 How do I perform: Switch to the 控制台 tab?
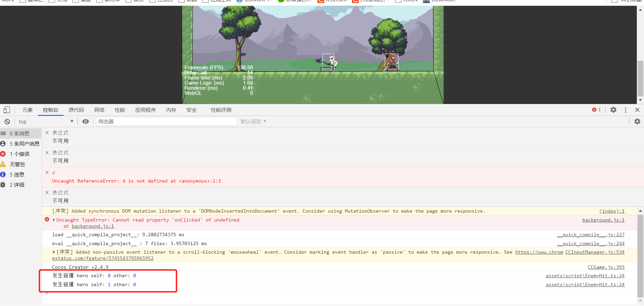(51, 110)
